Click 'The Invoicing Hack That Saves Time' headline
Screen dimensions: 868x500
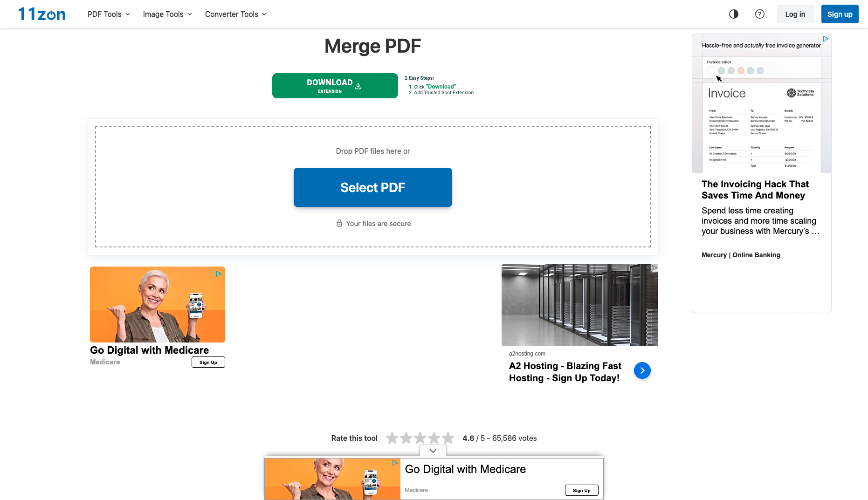click(755, 190)
